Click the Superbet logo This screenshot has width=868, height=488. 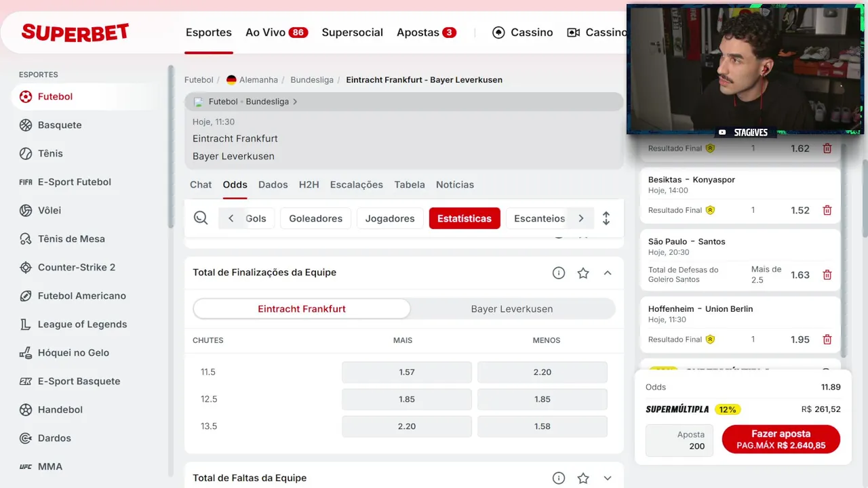75,33
